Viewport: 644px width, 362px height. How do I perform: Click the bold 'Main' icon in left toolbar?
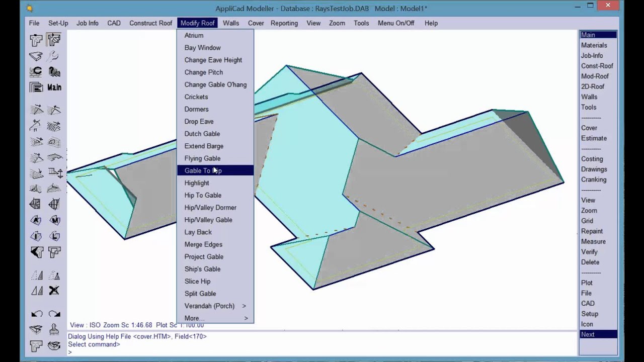click(x=54, y=87)
